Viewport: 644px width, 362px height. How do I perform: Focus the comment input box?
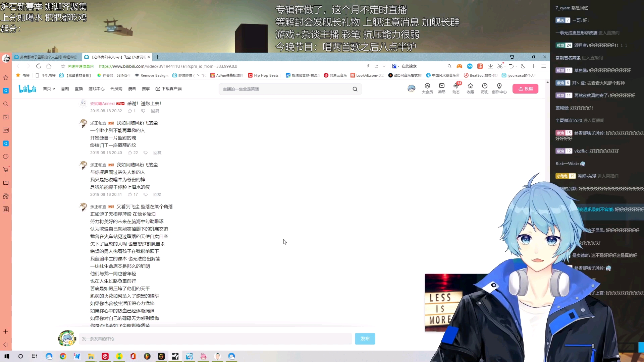point(216,339)
